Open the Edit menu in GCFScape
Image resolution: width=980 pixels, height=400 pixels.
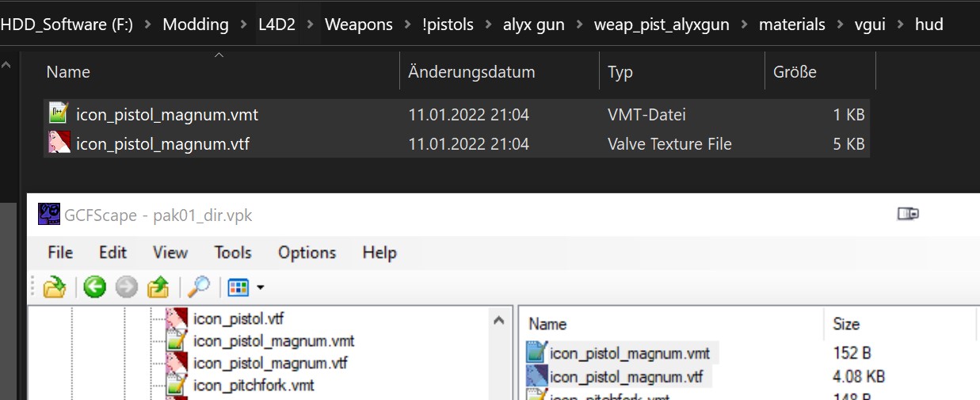112,253
